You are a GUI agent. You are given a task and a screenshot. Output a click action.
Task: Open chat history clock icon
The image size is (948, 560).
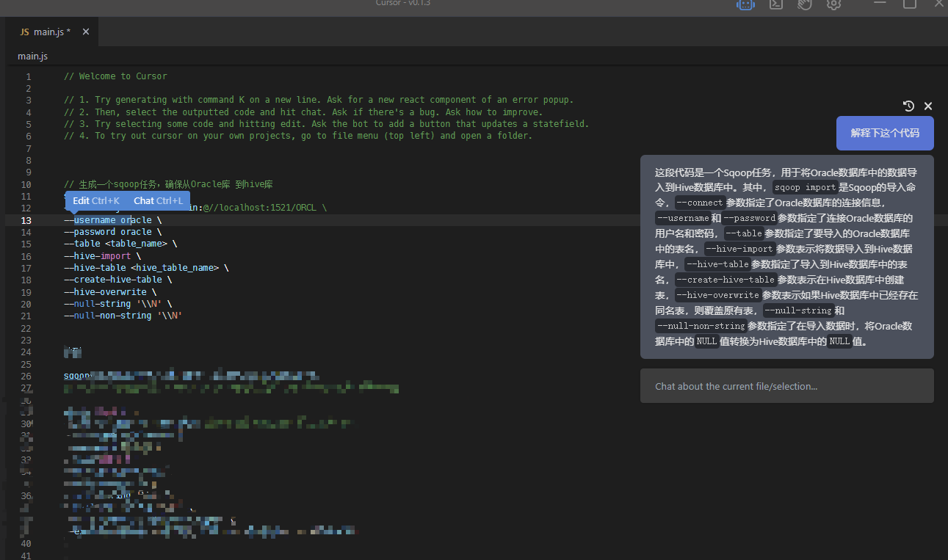coord(908,106)
